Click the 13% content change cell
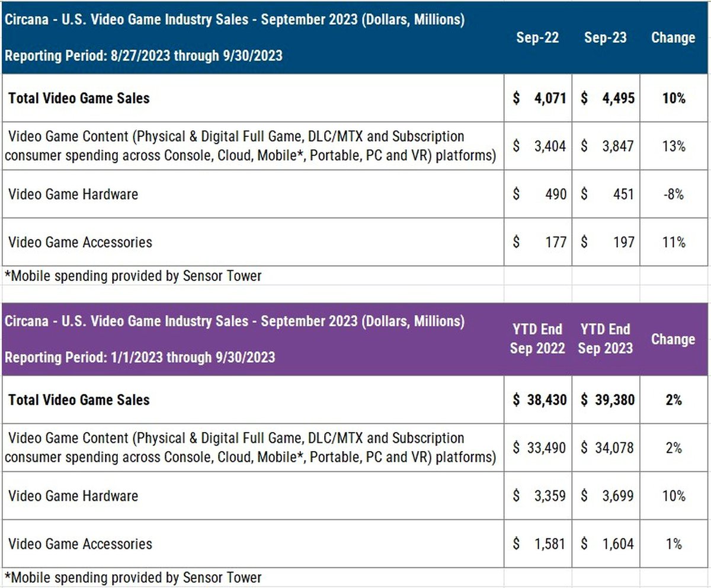 pos(674,146)
